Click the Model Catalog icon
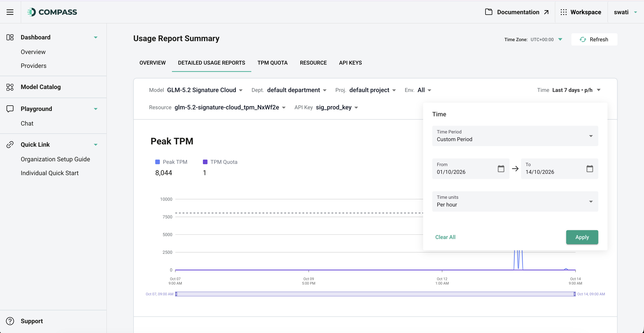Image resolution: width=644 pixels, height=333 pixels. pos(10,87)
